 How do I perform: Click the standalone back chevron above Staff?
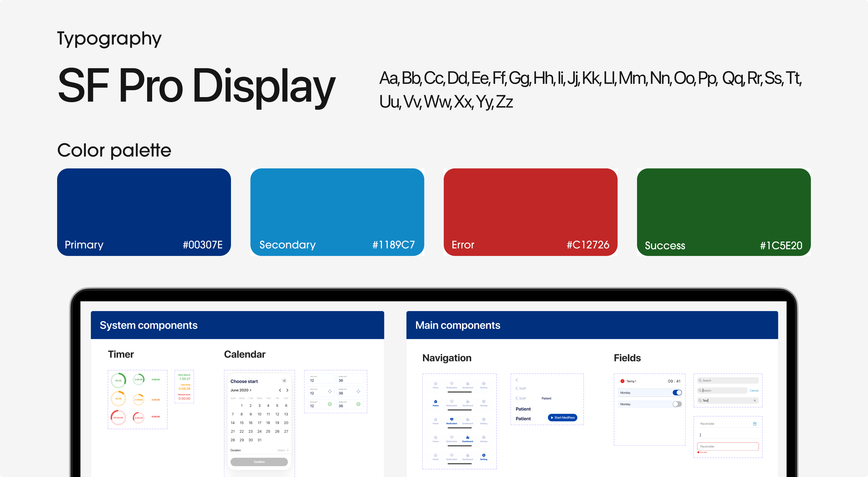tap(517, 380)
